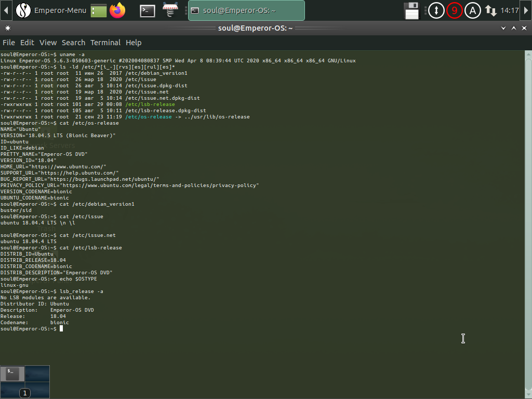Click the text "No LSB modules are available."
Viewport: 532px width, 399px height.
(x=46, y=298)
